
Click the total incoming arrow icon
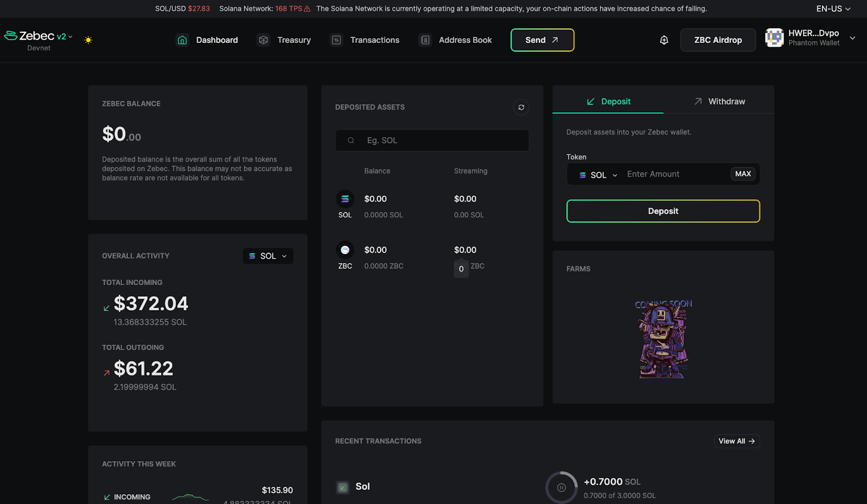point(106,308)
